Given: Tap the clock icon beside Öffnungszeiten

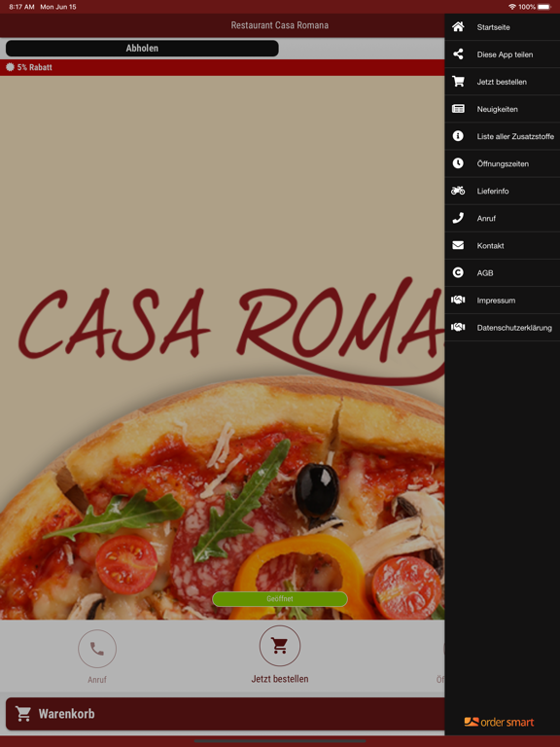Looking at the screenshot, I should click(x=458, y=163).
